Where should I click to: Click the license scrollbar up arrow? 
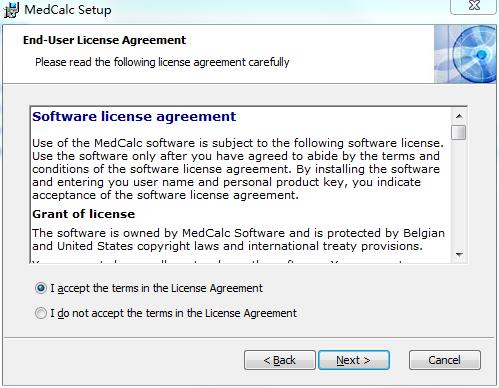[459, 116]
